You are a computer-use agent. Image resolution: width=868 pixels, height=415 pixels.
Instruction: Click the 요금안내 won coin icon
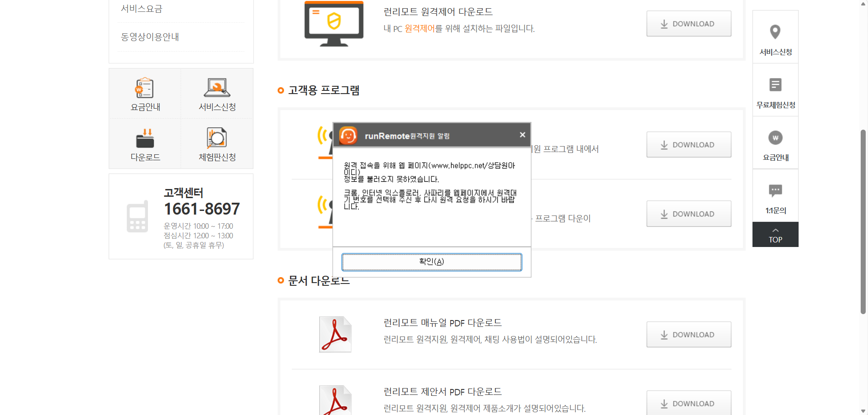(775, 137)
